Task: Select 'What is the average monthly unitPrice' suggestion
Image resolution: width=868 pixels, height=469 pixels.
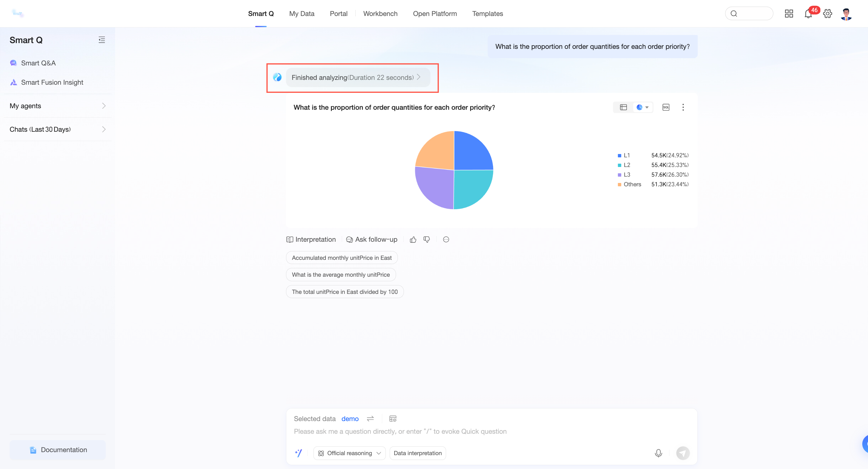Action: (340, 275)
